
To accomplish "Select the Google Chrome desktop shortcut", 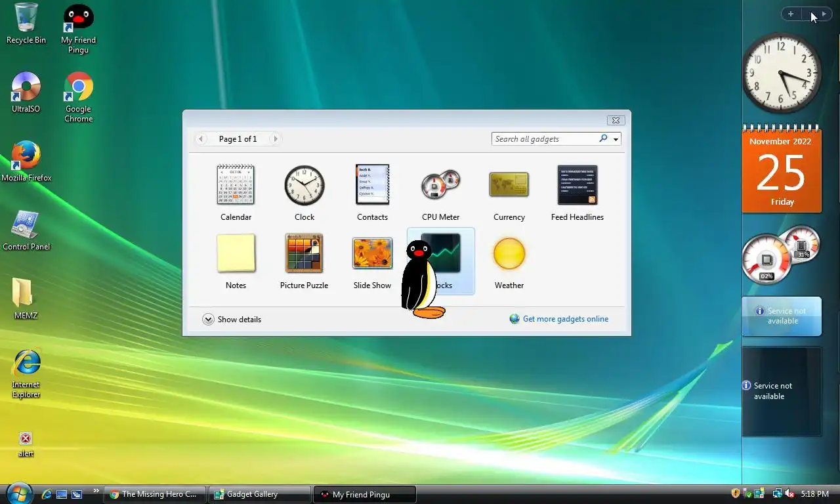I will (78, 97).
